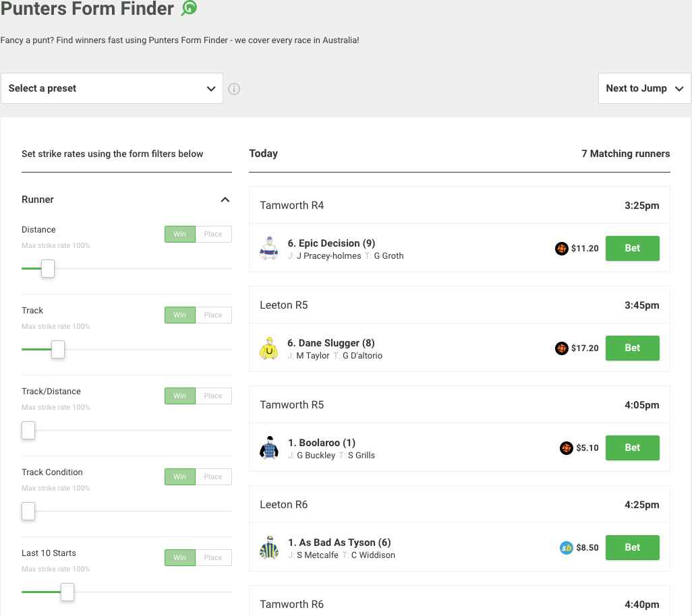This screenshot has width=692, height=616.
Task: Click Dane Slugger's yellow jockey silks icon
Action: click(269, 348)
